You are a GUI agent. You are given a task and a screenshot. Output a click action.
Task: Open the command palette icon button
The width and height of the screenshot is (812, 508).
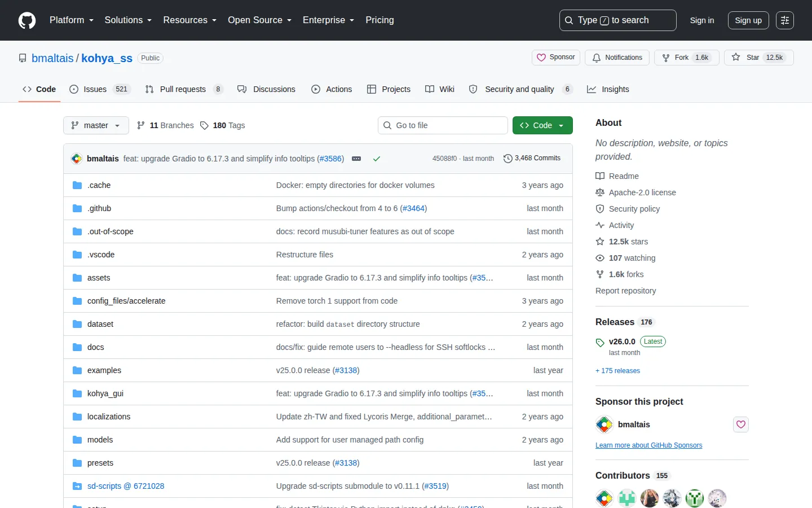click(785, 20)
